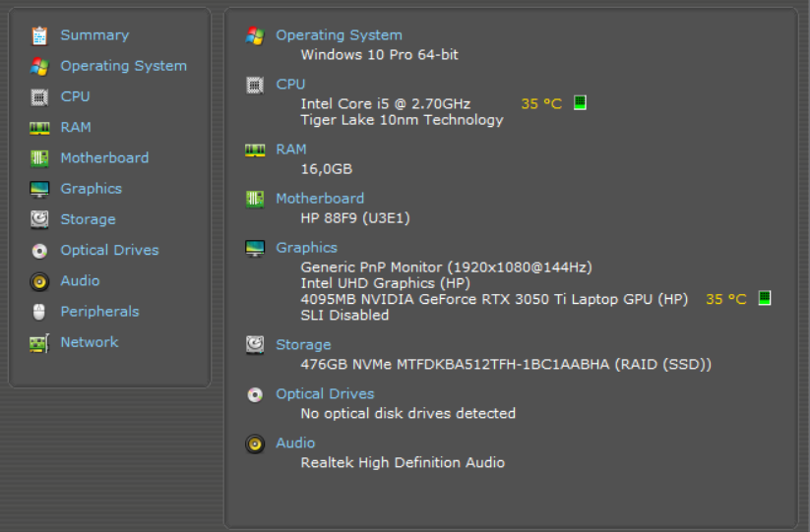Viewport: 810px width, 532px height.
Task: Follow the Motherboard heading link in summary
Action: click(320, 198)
